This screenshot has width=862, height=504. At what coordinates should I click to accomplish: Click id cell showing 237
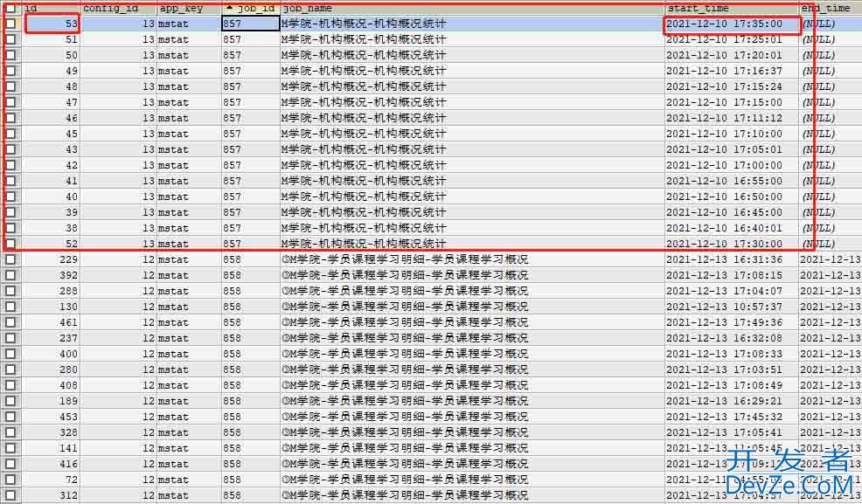[51, 338]
